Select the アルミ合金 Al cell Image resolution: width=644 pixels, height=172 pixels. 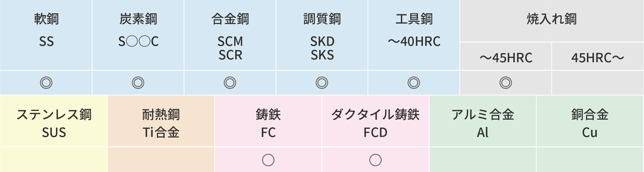[483, 121]
